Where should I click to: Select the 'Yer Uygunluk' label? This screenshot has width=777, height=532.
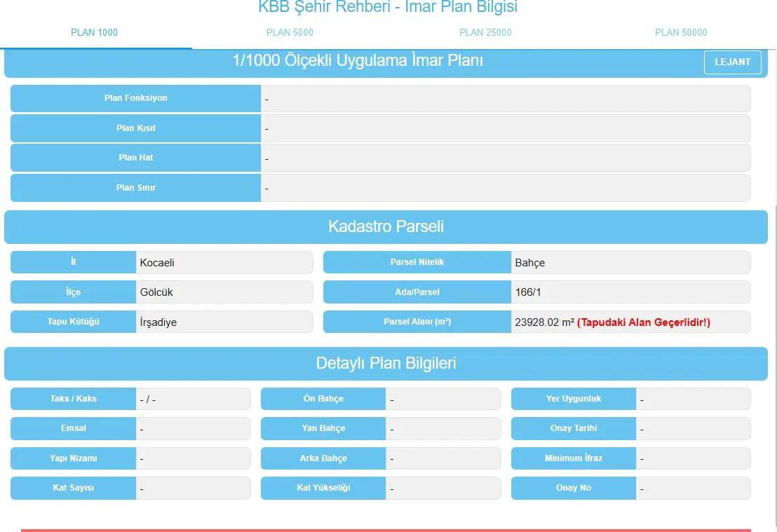(574, 399)
